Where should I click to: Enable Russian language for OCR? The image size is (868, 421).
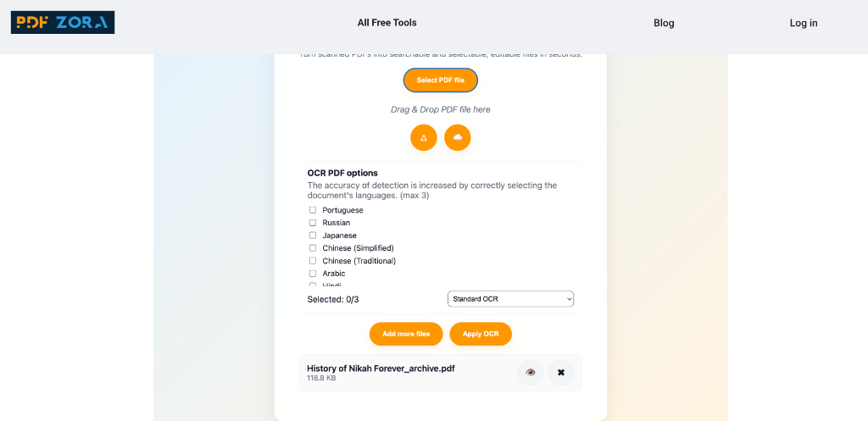click(x=313, y=223)
